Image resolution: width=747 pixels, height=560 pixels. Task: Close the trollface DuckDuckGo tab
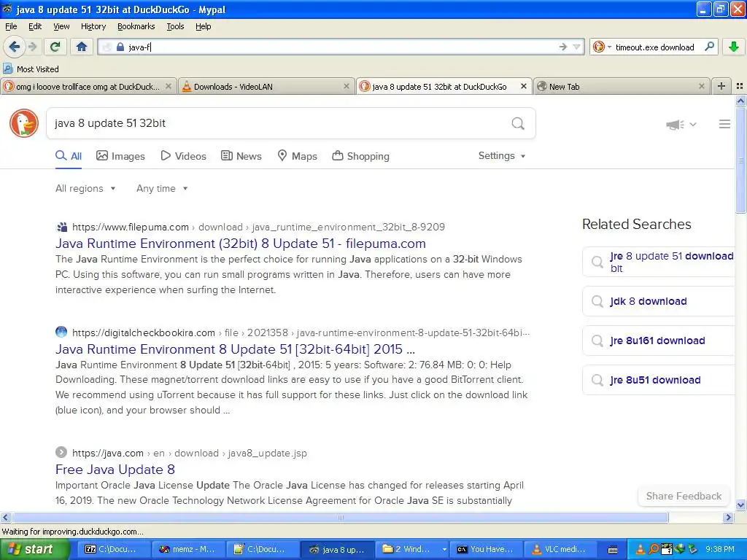click(x=169, y=86)
